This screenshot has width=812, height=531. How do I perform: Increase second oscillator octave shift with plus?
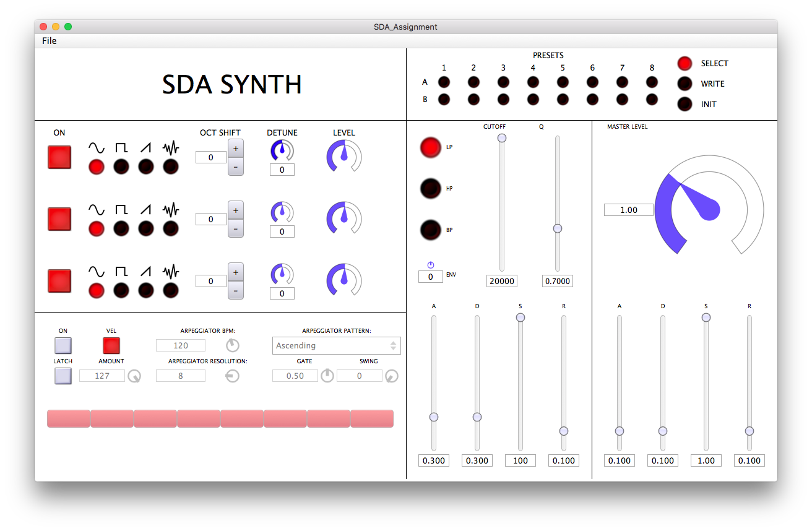pos(236,210)
